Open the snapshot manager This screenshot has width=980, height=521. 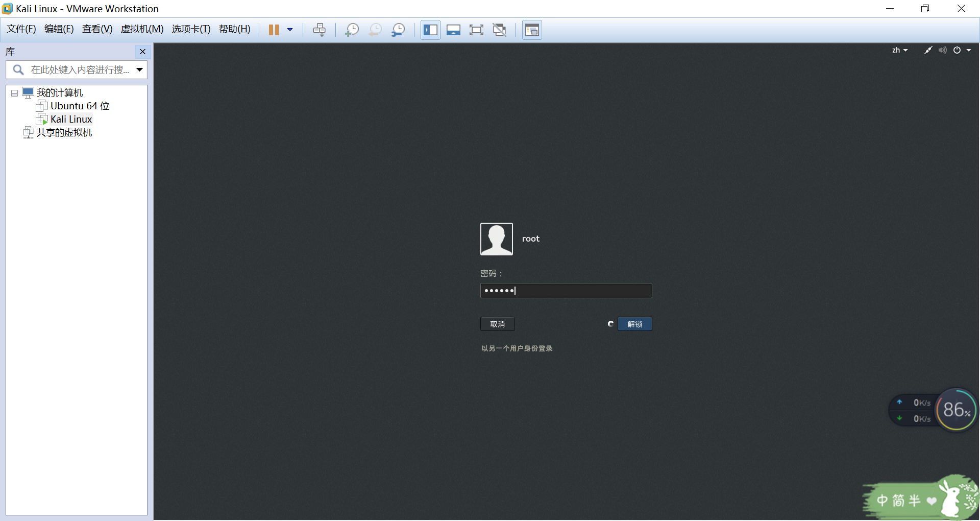(398, 30)
